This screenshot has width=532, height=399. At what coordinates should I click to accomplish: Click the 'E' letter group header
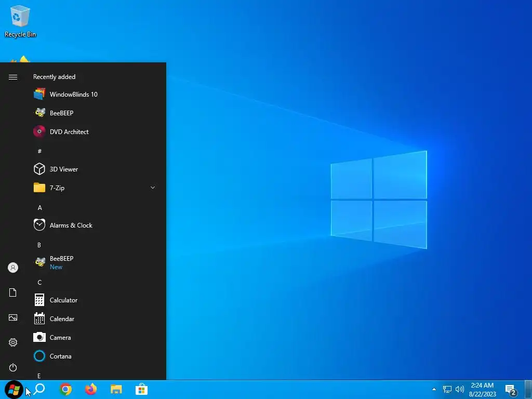tap(39, 376)
